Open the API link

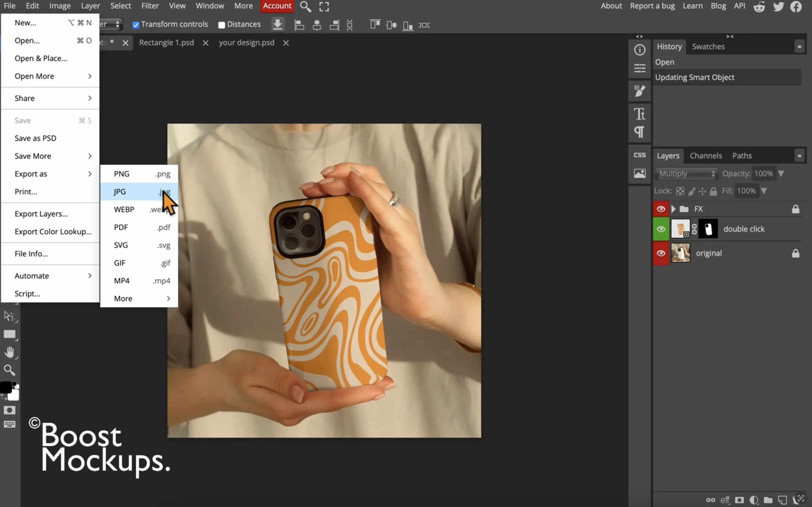click(x=739, y=6)
